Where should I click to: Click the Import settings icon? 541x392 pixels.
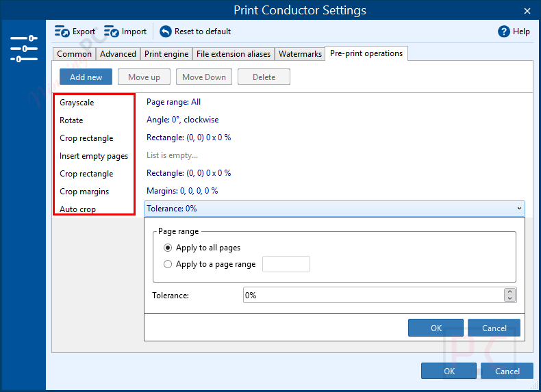click(112, 31)
